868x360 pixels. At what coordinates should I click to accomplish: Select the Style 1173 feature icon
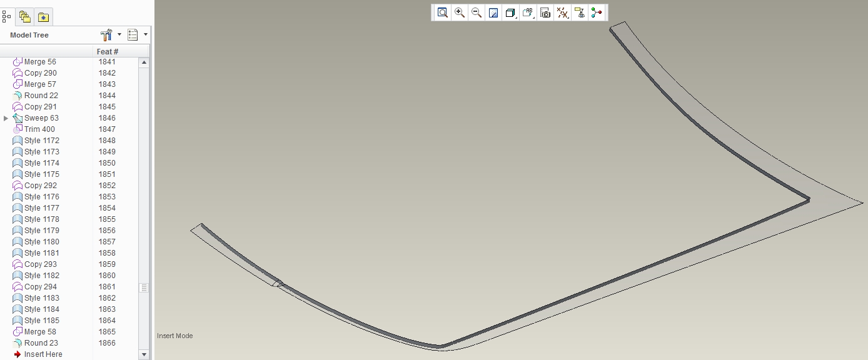pyautogui.click(x=18, y=152)
